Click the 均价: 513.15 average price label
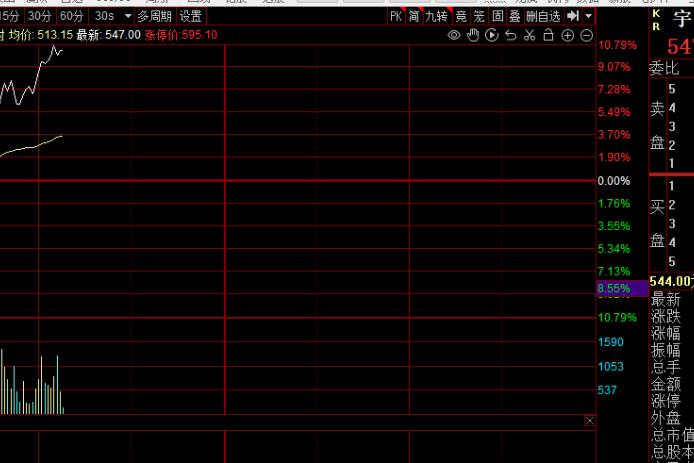Viewport: 694px width, 463px height. click(x=41, y=35)
